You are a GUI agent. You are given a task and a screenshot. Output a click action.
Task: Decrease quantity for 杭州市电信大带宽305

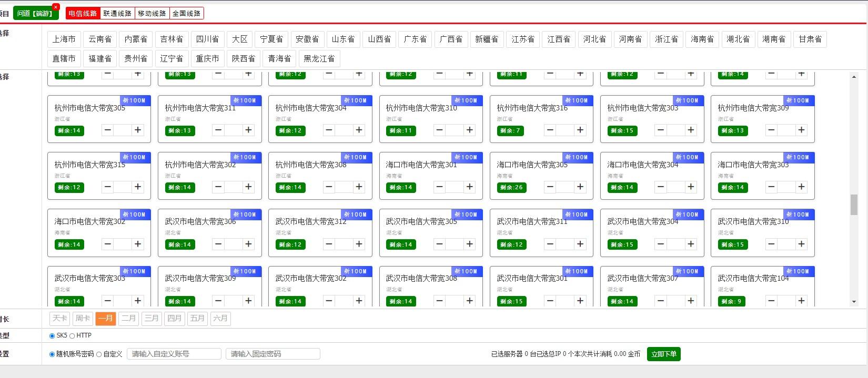[108, 130]
